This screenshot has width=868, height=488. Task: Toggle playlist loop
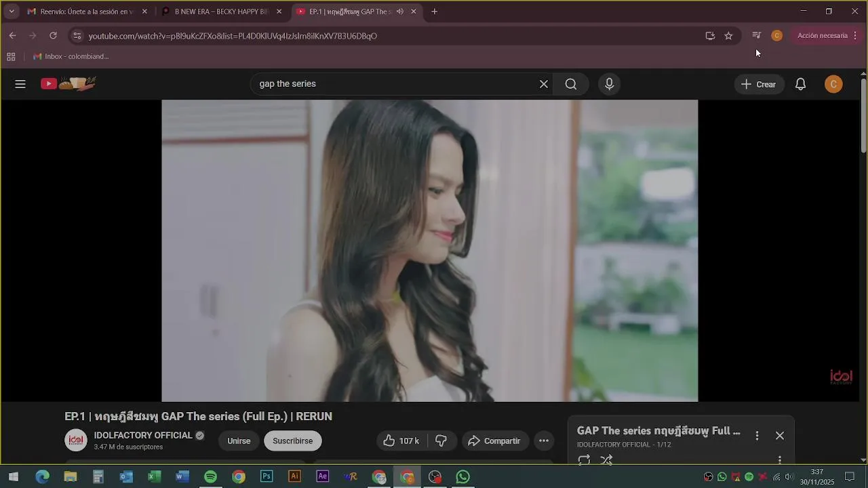click(x=584, y=460)
